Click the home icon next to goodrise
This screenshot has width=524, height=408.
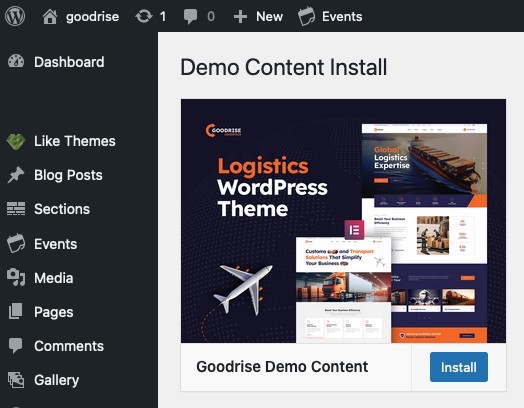coord(50,16)
